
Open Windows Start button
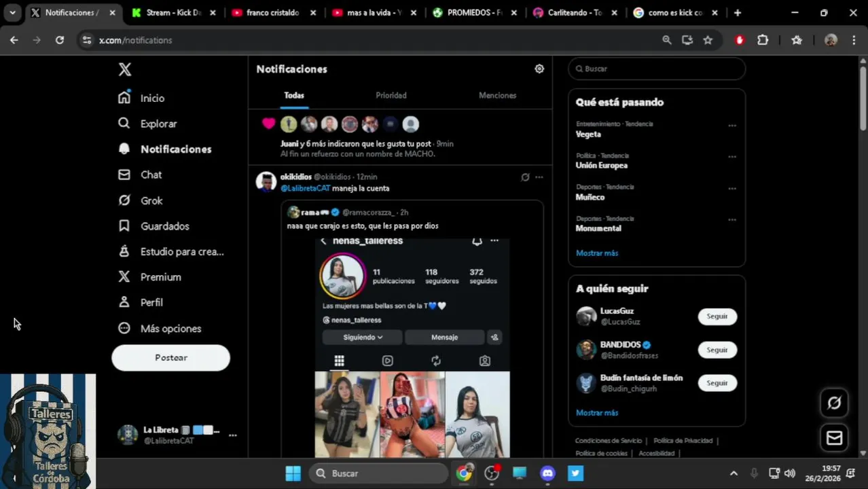tap(293, 473)
